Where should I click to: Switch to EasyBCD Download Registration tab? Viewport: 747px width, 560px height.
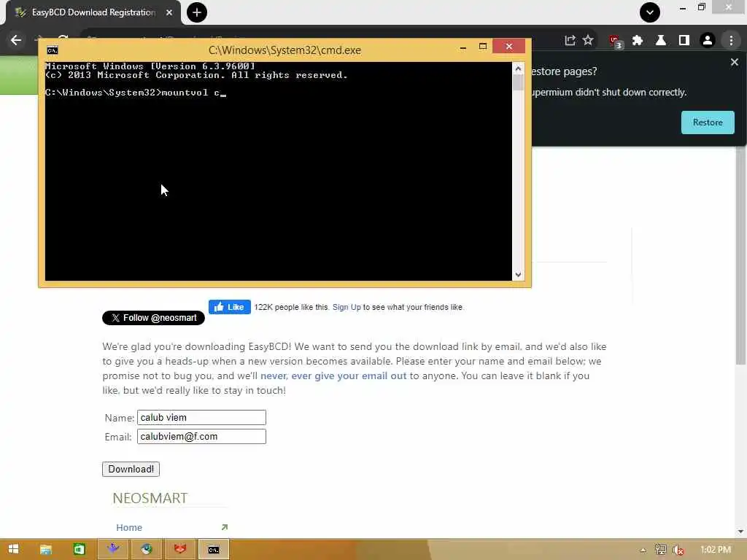coord(93,12)
